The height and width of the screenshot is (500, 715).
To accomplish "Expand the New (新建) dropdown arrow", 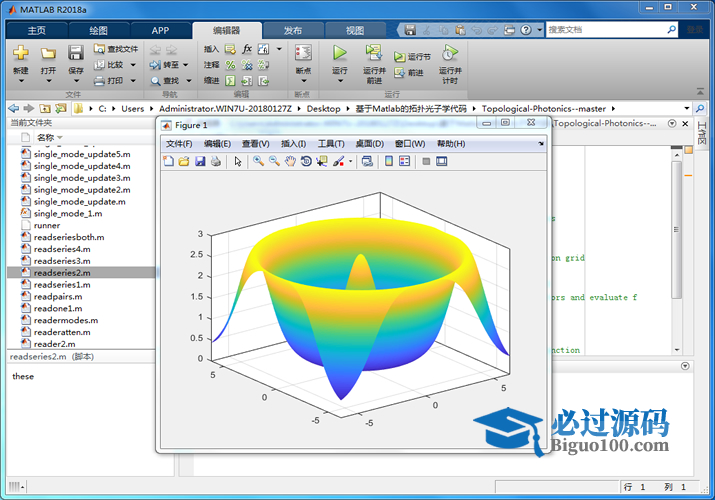I will pyautogui.click(x=21, y=81).
